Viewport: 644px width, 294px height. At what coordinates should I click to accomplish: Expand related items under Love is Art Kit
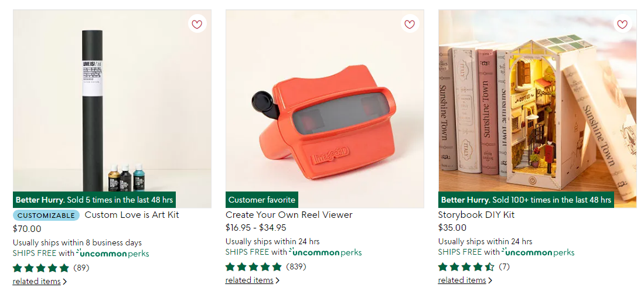point(40,282)
